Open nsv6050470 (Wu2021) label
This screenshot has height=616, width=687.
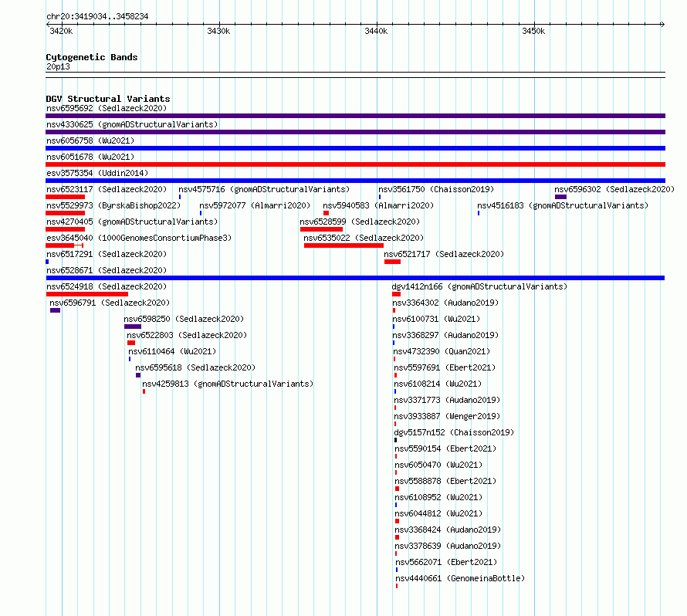[438, 465]
